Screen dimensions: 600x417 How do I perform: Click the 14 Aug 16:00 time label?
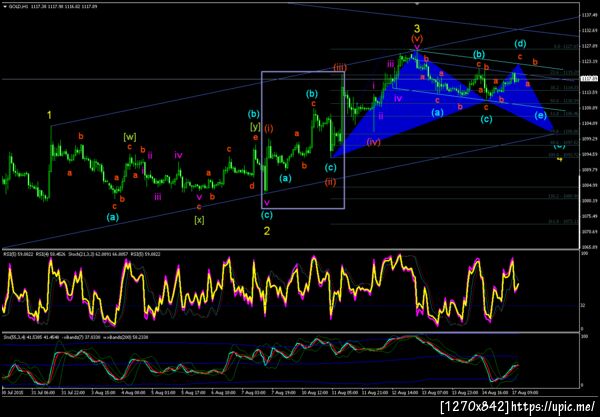pos(495,393)
